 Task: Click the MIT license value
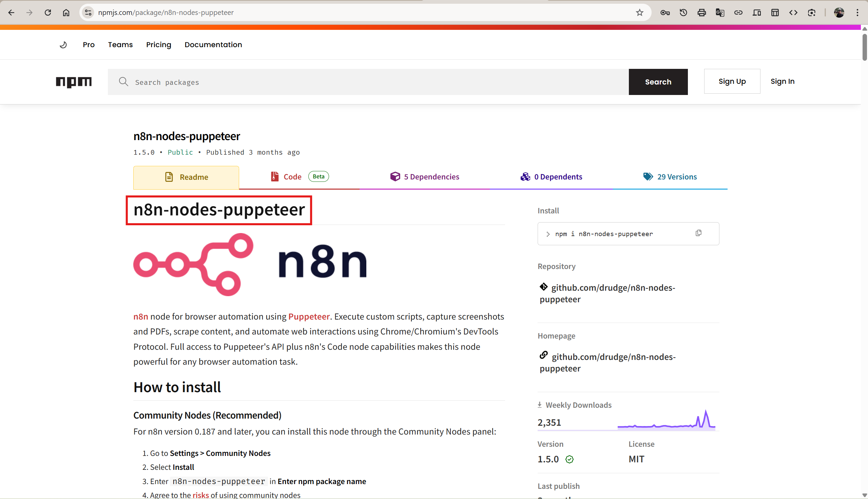pyautogui.click(x=636, y=459)
